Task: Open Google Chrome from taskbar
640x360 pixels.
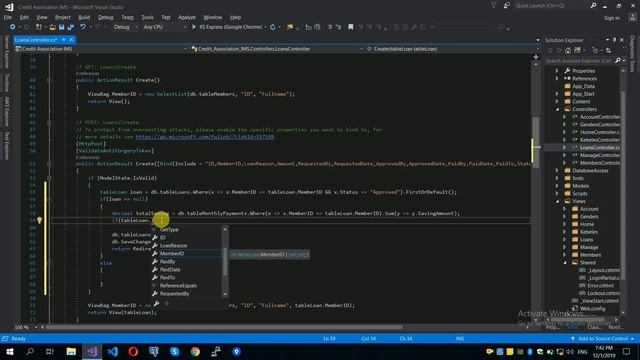Action: [196, 351]
